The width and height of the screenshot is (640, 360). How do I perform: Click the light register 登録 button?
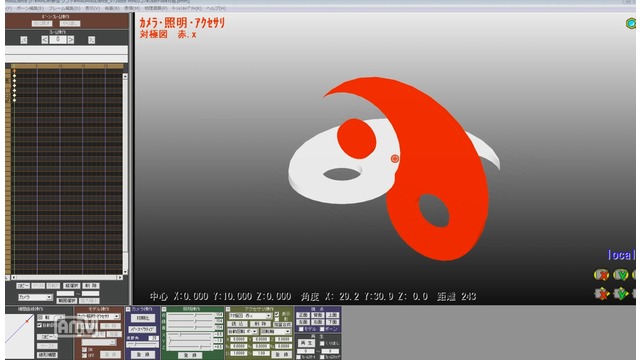tap(190, 355)
